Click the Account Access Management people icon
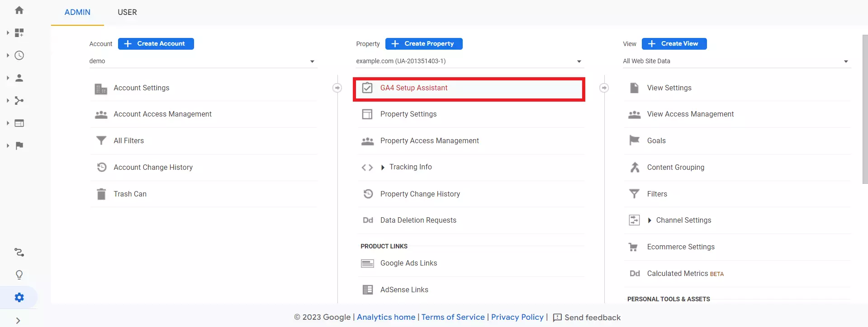868x327 pixels. tap(101, 115)
